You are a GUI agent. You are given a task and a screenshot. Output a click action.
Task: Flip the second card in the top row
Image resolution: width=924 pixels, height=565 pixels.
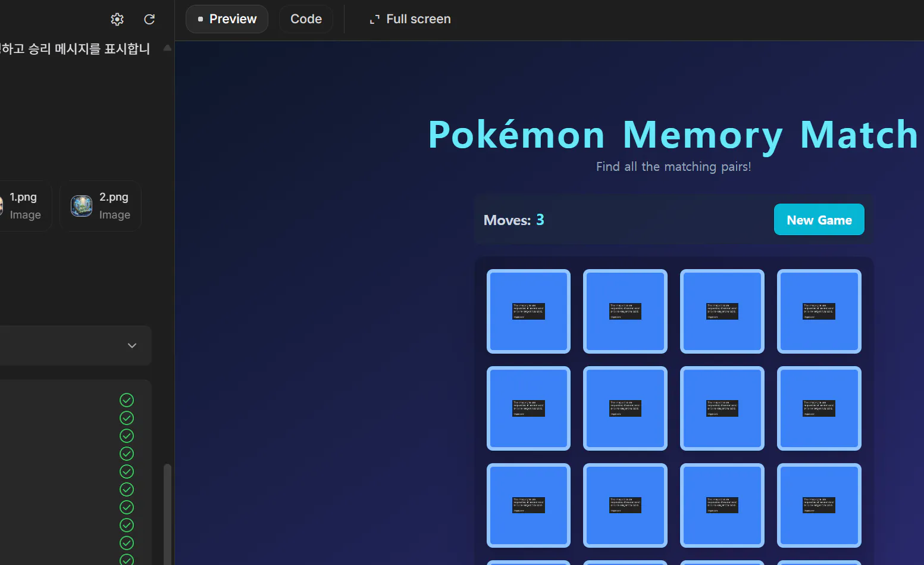(625, 311)
